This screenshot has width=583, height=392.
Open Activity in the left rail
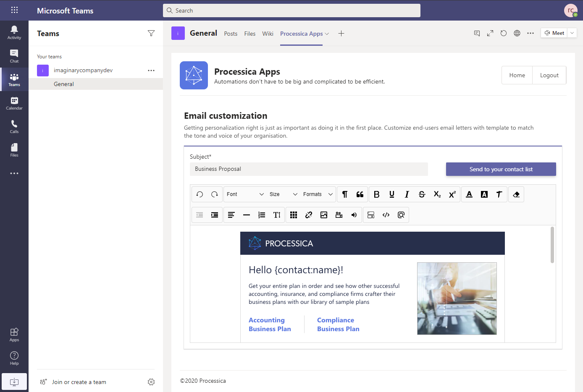(14, 33)
